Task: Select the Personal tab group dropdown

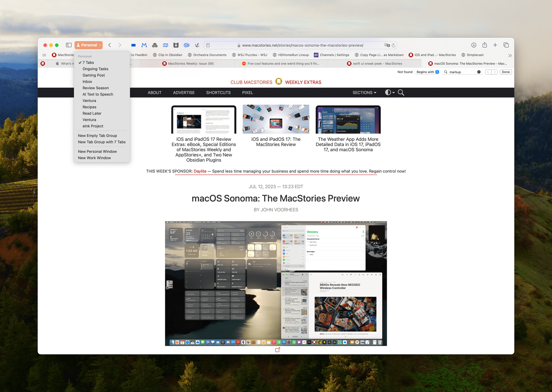Action: click(88, 45)
